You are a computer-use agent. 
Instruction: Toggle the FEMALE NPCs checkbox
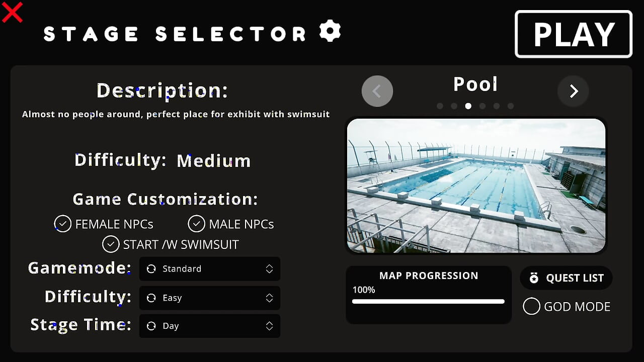pyautogui.click(x=63, y=224)
